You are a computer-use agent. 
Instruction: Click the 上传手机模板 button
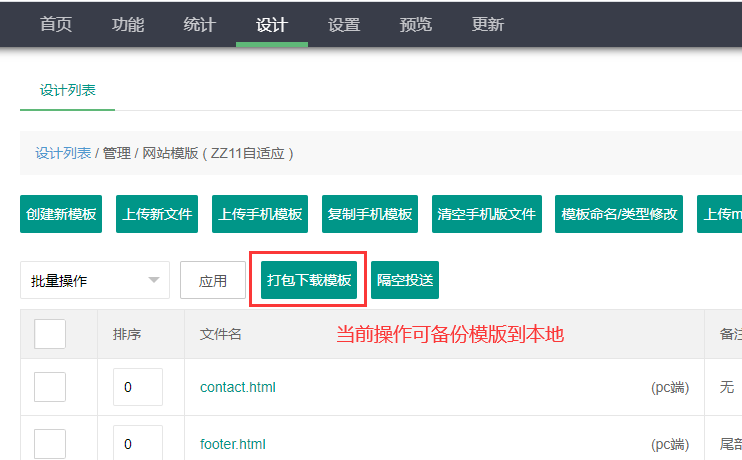tap(260, 214)
